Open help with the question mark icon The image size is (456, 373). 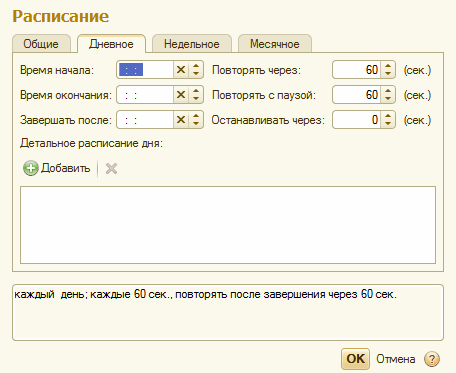pos(432,359)
